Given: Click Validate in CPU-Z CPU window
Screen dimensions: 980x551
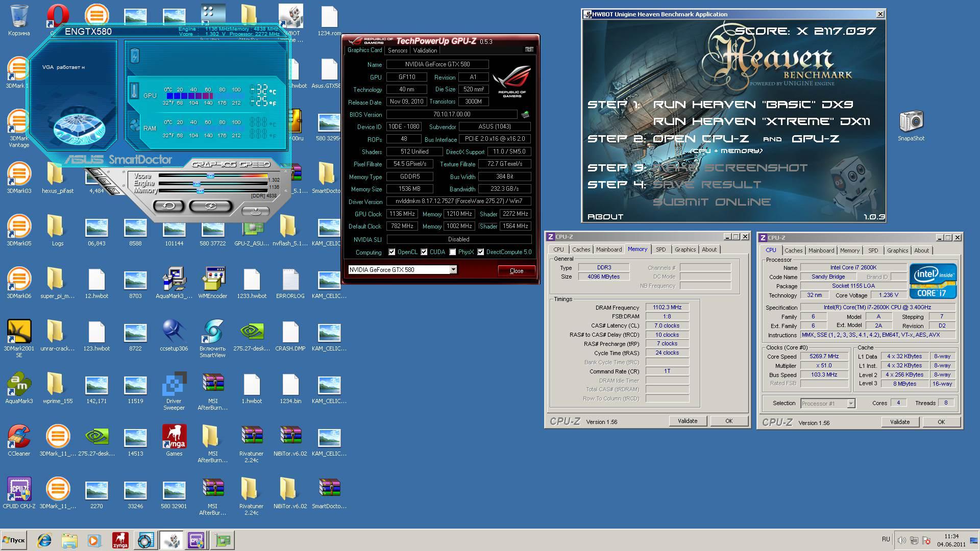Looking at the screenshot, I should pos(900,422).
